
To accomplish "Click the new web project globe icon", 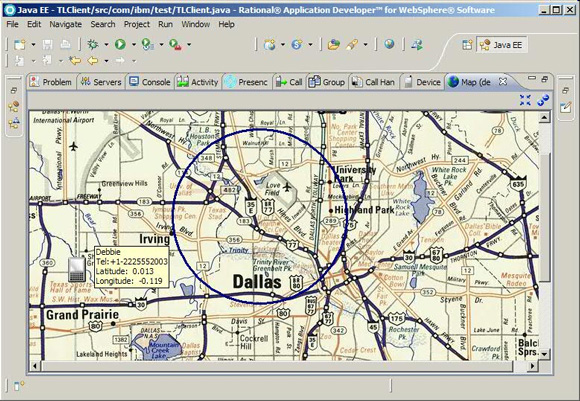I will pos(269,45).
